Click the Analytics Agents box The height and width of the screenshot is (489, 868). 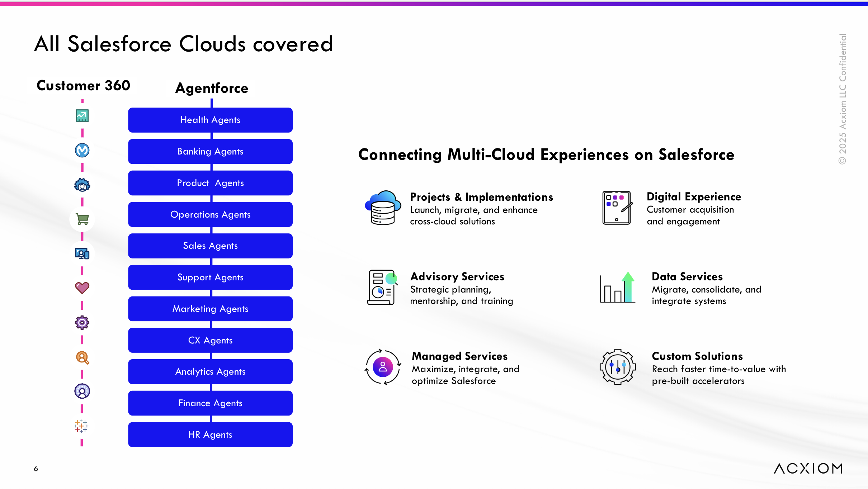click(x=210, y=371)
